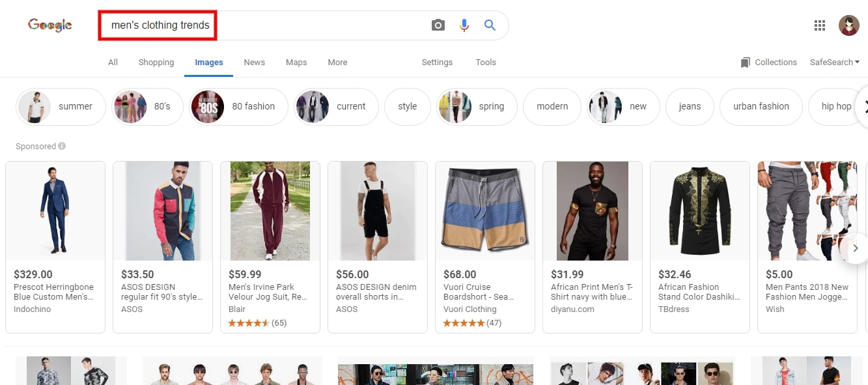Start voice search with microphone icon
Viewport: 868px width, 385px height.
(464, 25)
